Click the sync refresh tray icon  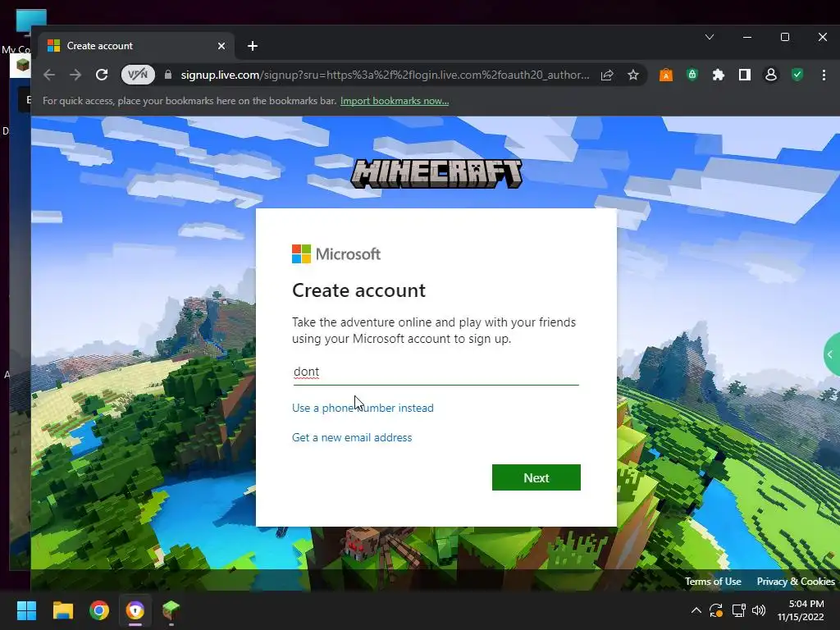(715, 610)
